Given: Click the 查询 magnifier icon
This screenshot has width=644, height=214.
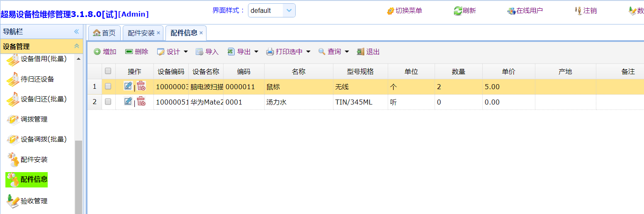Looking at the screenshot, I should pos(322,52).
